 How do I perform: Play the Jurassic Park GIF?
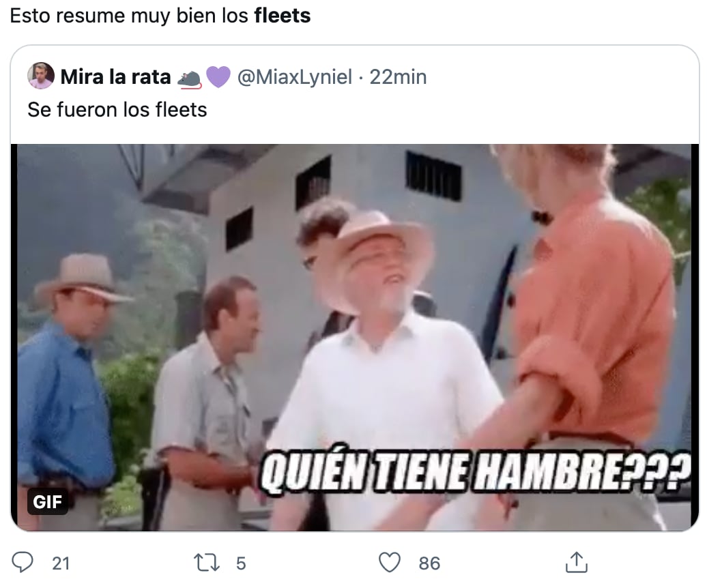[354, 337]
